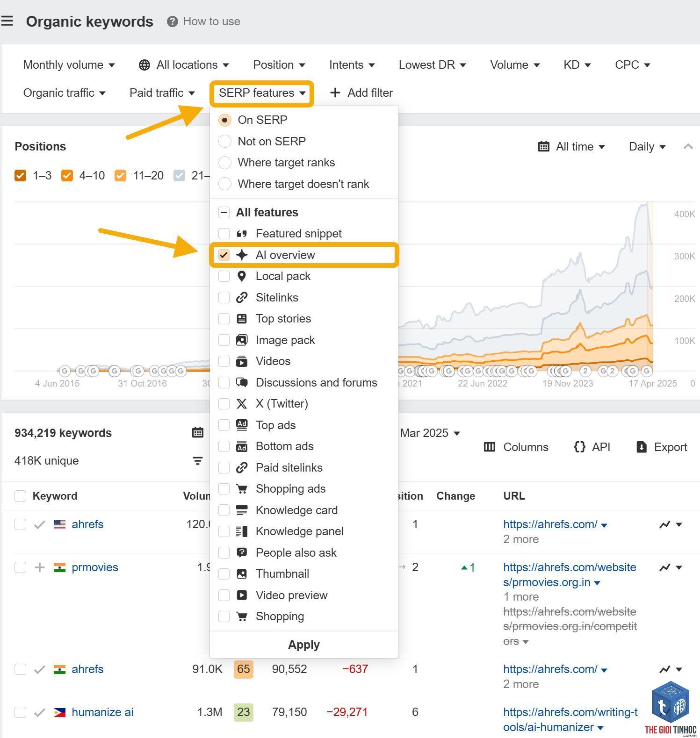The width and height of the screenshot is (700, 738).
Task: Open the Daily interval dropdown
Action: pyautogui.click(x=647, y=147)
